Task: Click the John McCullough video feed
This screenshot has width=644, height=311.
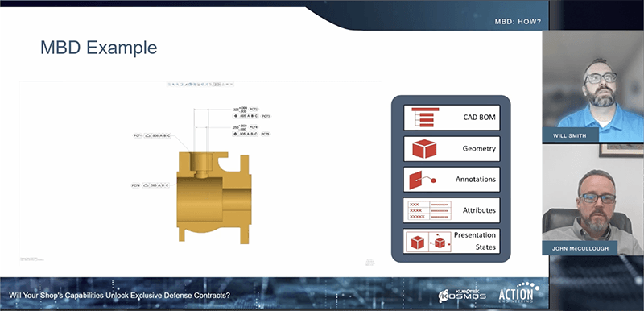Action: click(x=593, y=200)
